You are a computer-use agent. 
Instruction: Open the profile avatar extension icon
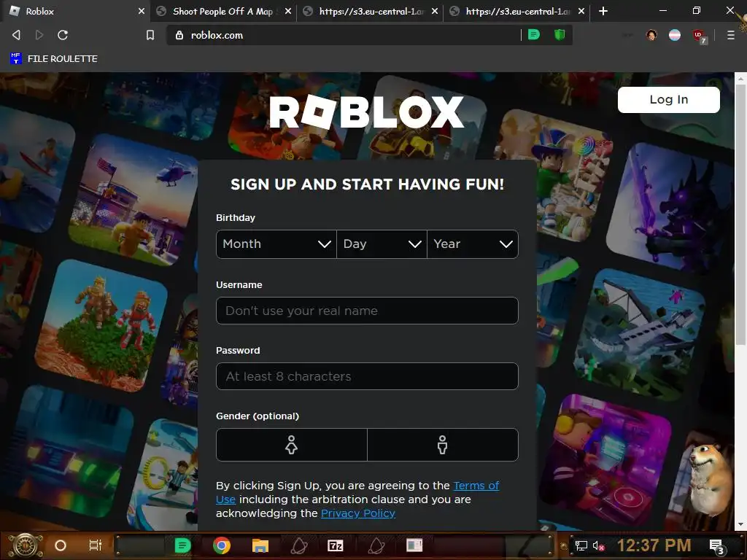651,35
